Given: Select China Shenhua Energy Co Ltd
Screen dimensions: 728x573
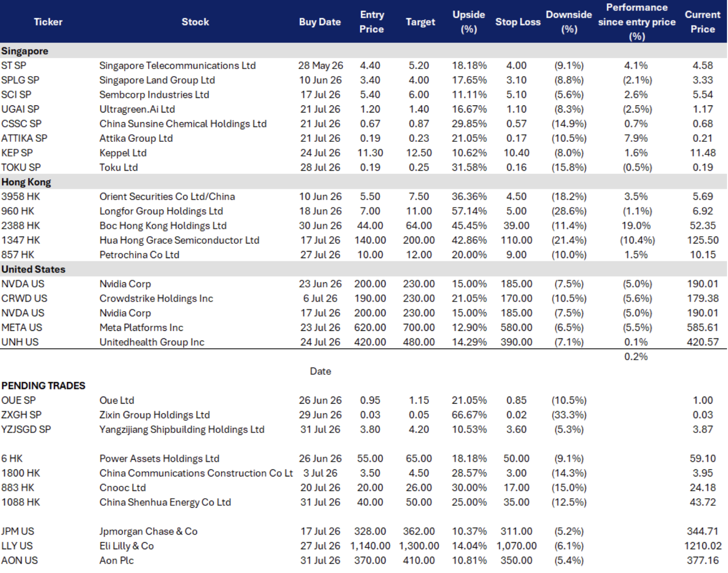Looking at the screenshot, I should click(x=165, y=502).
